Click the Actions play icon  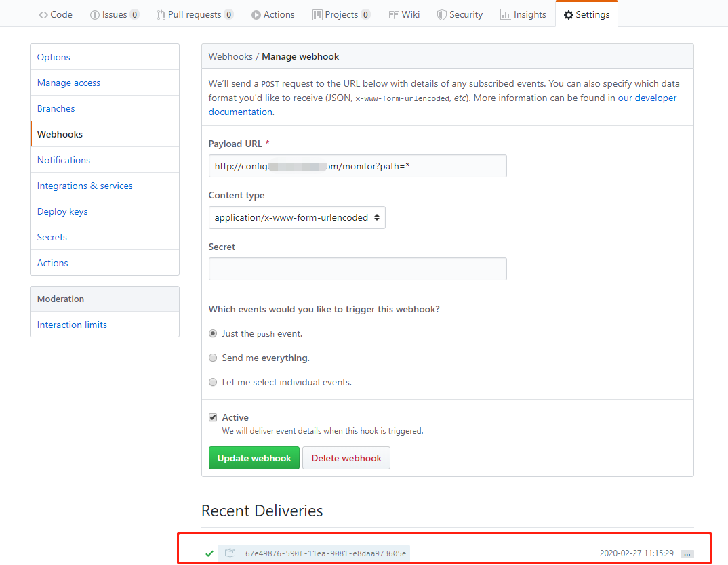pyautogui.click(x=256, y=15)
